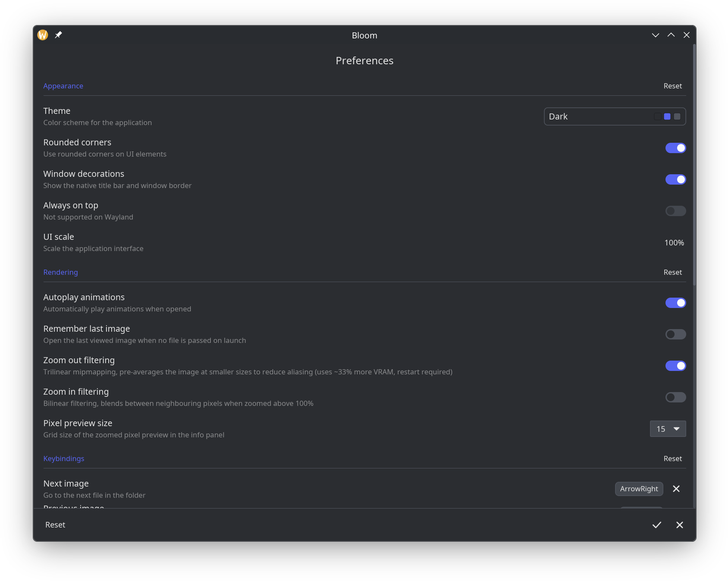Screen dimensions: 728x581
Task: Dismiss preferences with bottom X icon
Action: click(x=680, y=525)
